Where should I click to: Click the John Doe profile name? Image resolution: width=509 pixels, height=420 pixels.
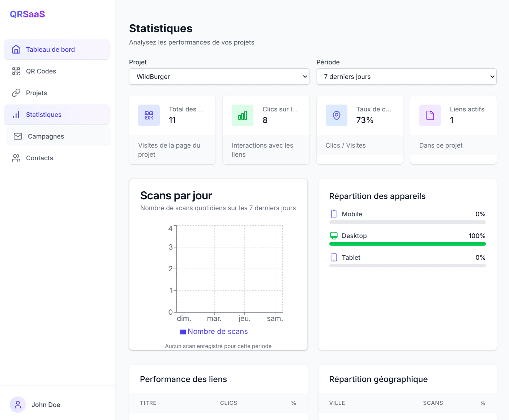(x=46, y=405)
